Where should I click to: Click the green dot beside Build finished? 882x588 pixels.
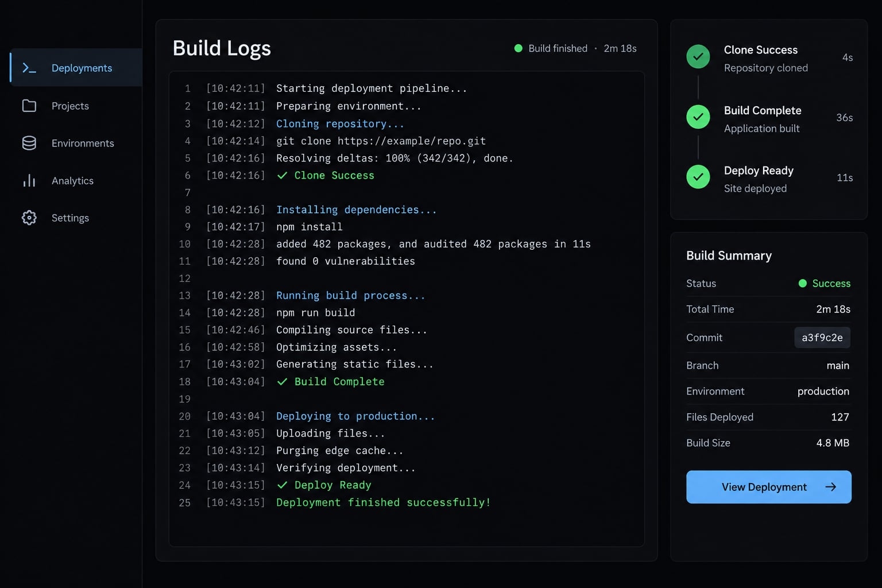(518, 48)
